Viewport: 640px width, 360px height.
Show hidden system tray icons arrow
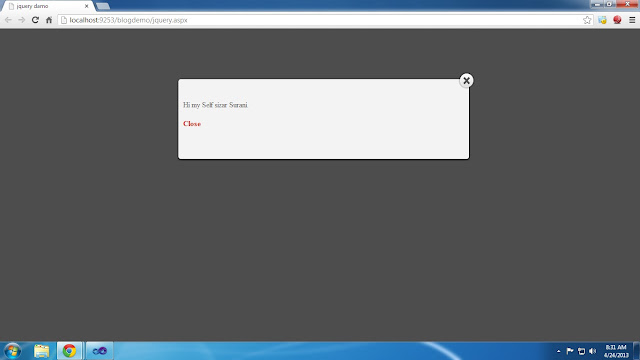click(x=558, y=351)
